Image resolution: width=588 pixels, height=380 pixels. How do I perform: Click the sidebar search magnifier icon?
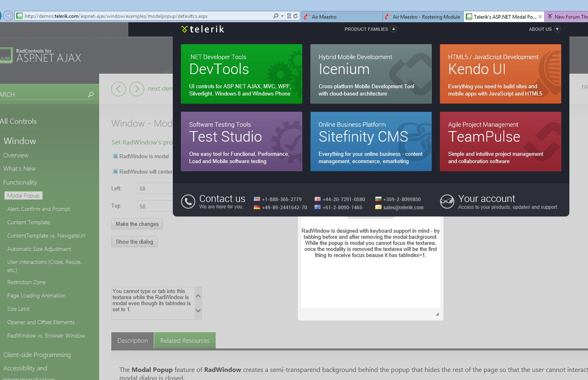(91, 94)
